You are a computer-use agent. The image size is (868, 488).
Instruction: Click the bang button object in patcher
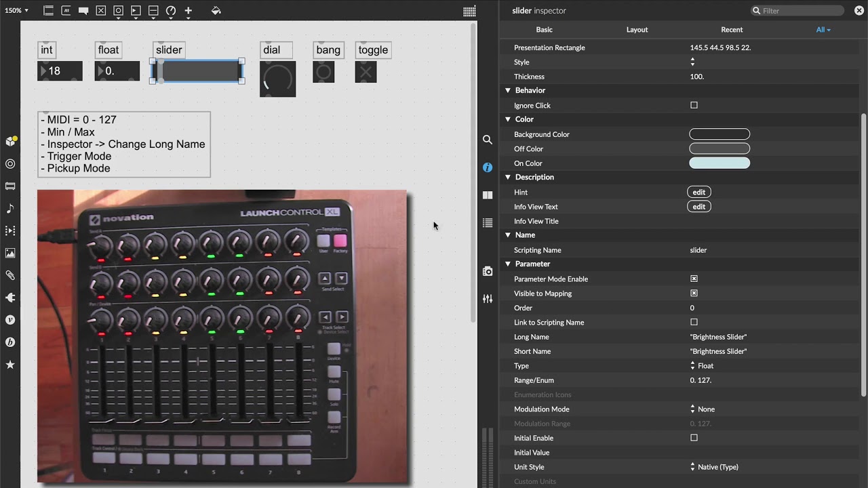pyautogui.click(x=323, y=72)
